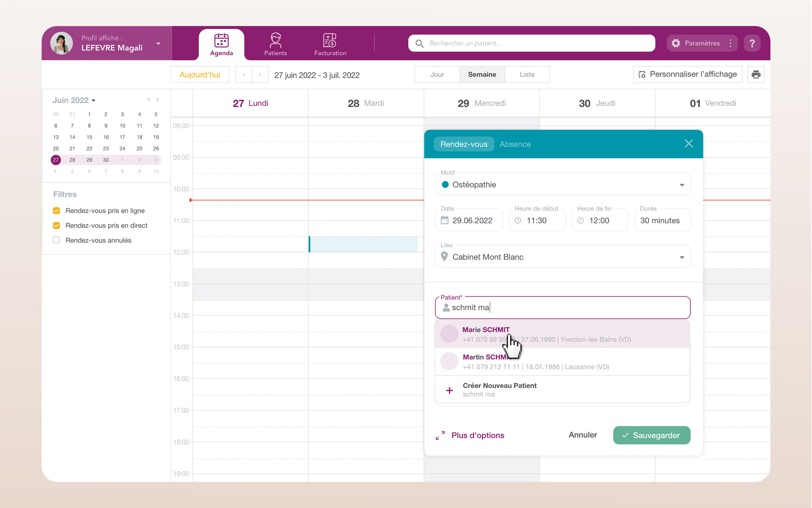Edit Heure de fin 12:00
Image resolution: width=812 pixels, height=508 pixels.
pyautogui.click(x=600, y=220)
